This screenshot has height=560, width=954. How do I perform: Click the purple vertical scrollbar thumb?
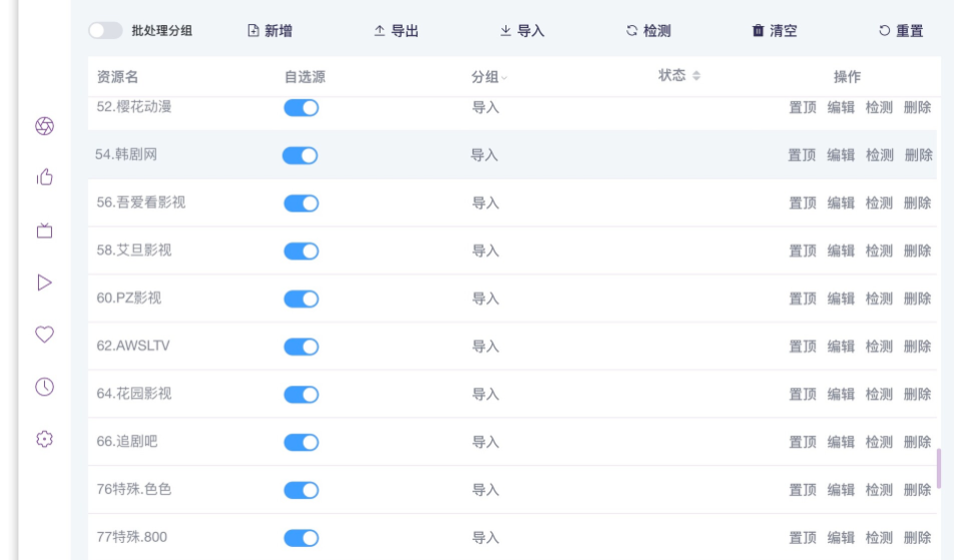[938, 467]
